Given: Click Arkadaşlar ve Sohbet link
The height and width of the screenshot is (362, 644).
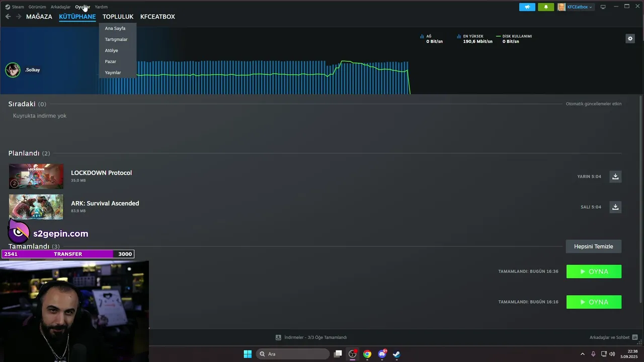Looking at the screenshot, I should pyautogui.click(x=609, y=337).
